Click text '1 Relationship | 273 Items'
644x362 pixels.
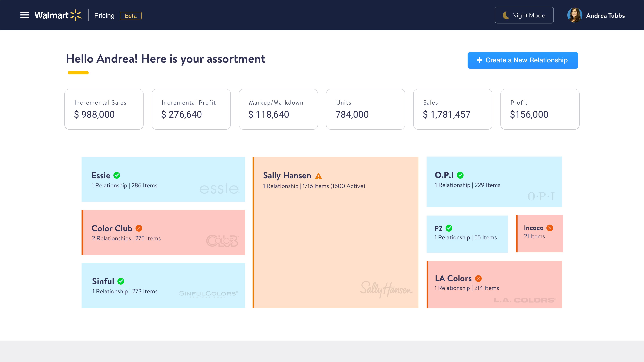(125, 292)
